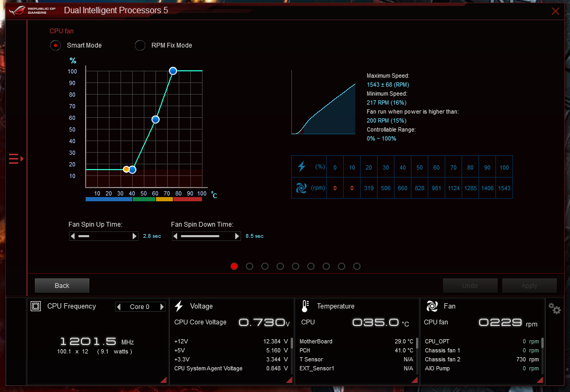570x392 pixels.
Task: Switch to previous core with left arrow
Action: click(119, 306)
